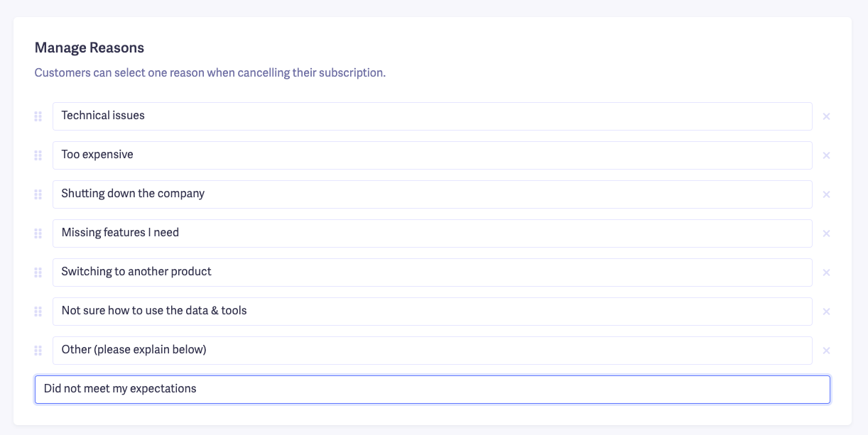
Task: Remove the 'Technical issues' reason
Action: [826, 116]
